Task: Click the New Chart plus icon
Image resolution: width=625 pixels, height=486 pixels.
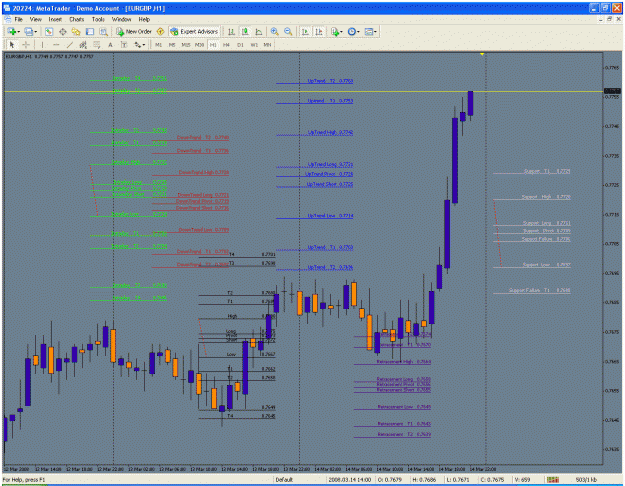Action: [11, 31]
